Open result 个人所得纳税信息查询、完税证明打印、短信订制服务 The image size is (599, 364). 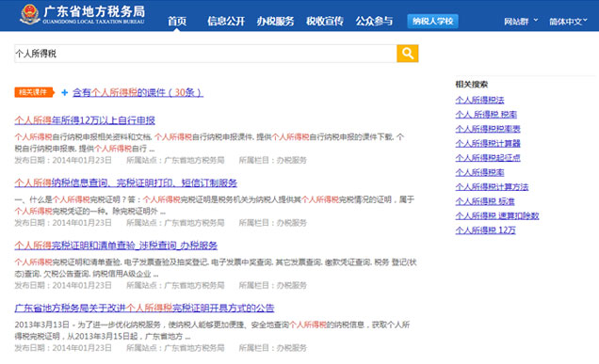pyautogui.click(x=125, y=183)
